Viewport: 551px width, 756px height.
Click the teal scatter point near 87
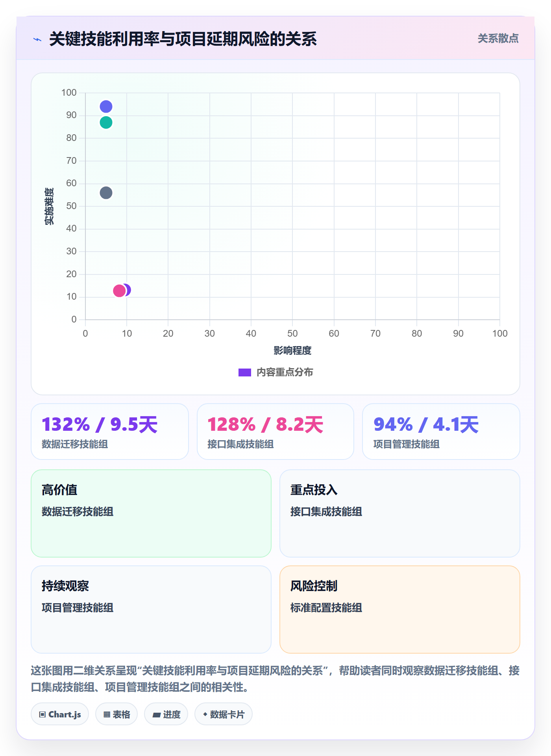tap(106, 122)
